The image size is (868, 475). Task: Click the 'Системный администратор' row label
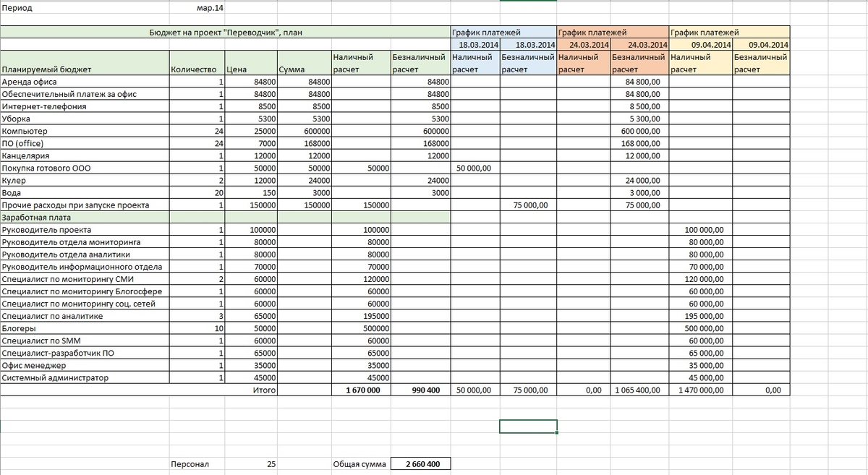(85, 377)
